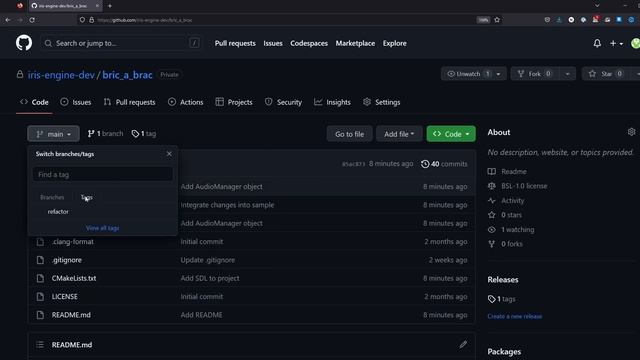Image resolution: width=640 pixels, height=360 pixels.
Task: Open the notifications bell
Action: 597,43
